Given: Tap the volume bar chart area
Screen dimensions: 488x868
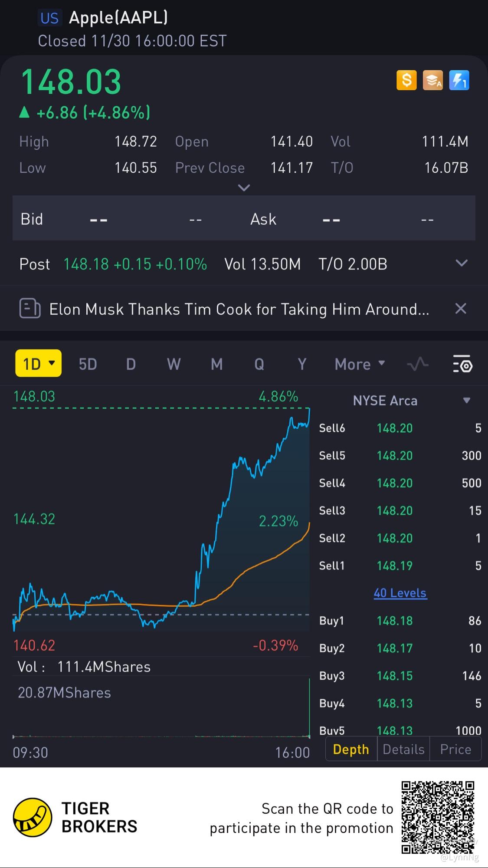Looking at the screenshot, I should coord(161,707).
